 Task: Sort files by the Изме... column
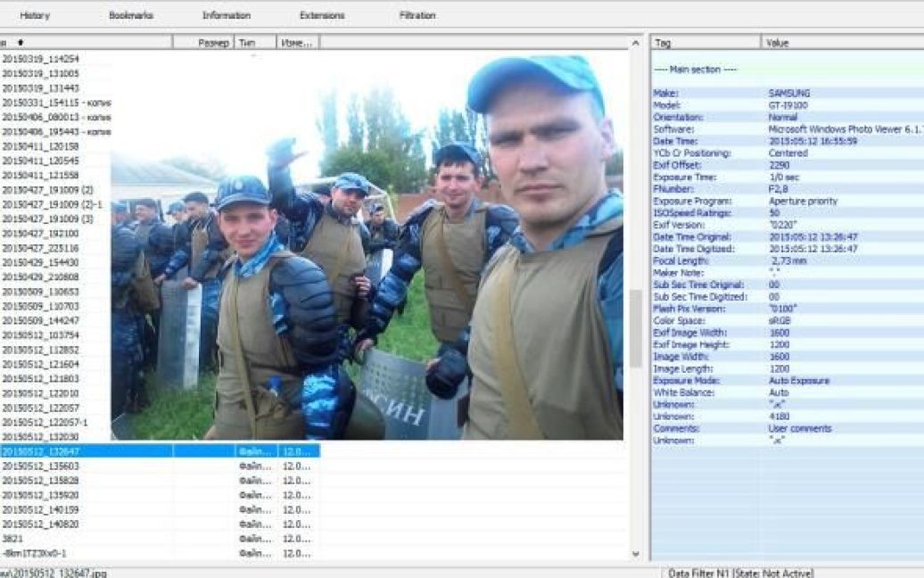[x=296, y=43]
